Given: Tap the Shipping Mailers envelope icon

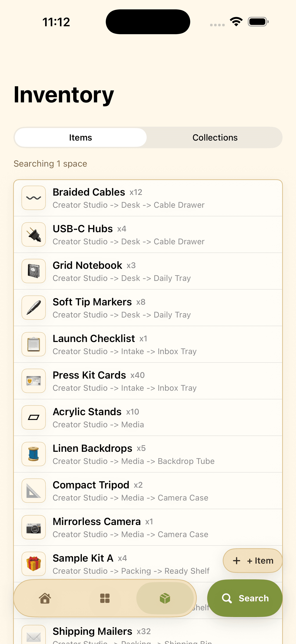Looking at the screenshot, I should pos(34,635).
